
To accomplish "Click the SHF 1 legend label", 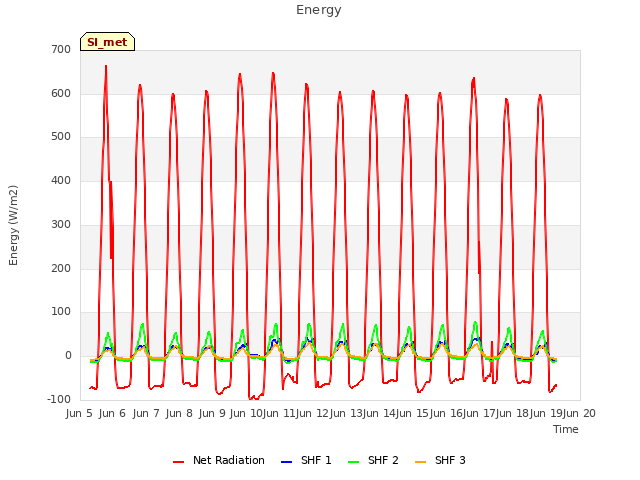I will point(316,460).
